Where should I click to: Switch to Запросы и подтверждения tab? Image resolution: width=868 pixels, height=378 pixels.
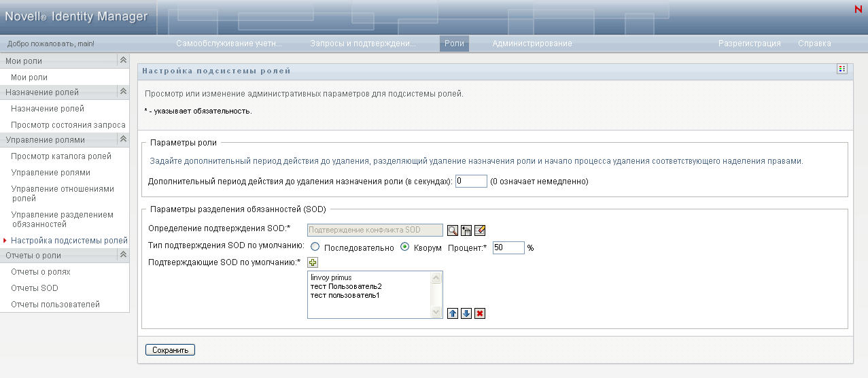click(363, 44)
